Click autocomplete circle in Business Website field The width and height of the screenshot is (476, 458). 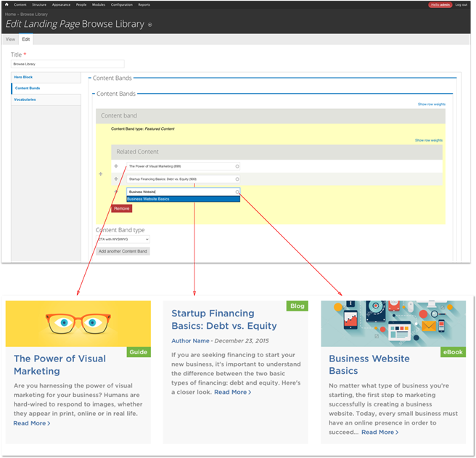pyautogui.click(x=237, y=192)
